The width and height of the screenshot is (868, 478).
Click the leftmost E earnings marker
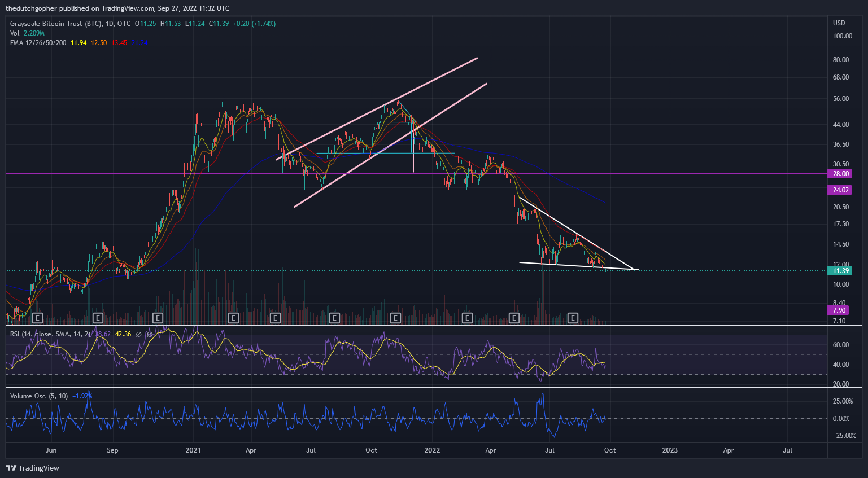point(38,318)
